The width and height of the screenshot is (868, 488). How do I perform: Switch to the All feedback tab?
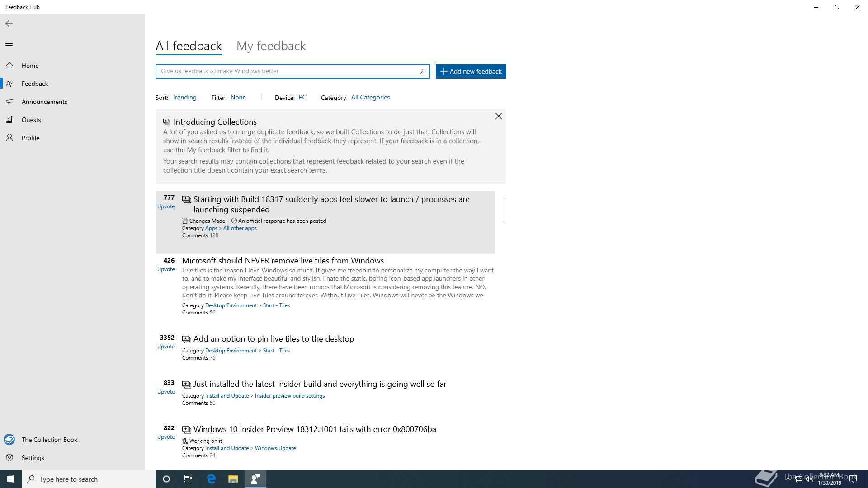[x=189, y=46]
